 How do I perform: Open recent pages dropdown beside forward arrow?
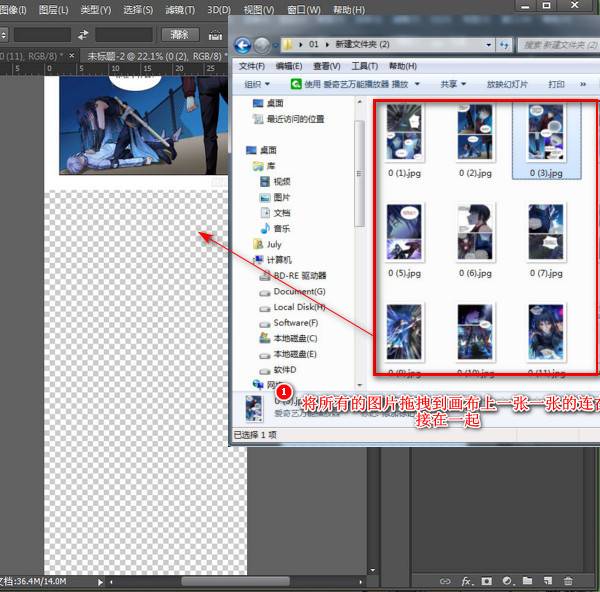275,46
